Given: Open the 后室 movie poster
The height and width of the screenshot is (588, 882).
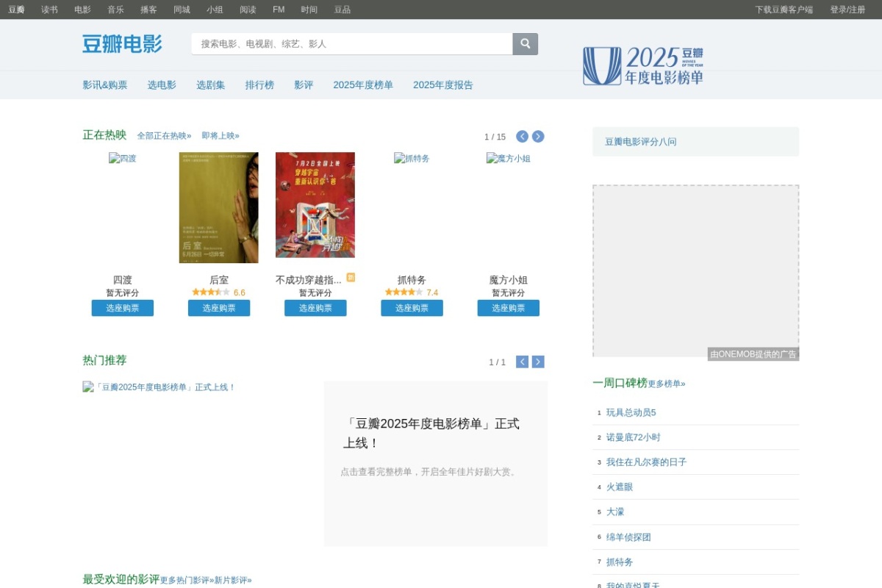Looking at the screenshot, I should coord(219,207).
